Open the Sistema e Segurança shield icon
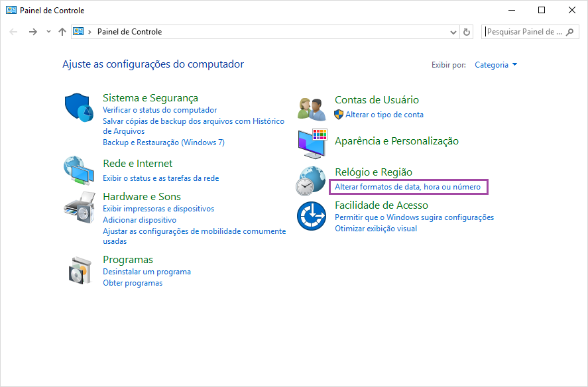Screen dimensions: 588x387 [x=79, y=107]
